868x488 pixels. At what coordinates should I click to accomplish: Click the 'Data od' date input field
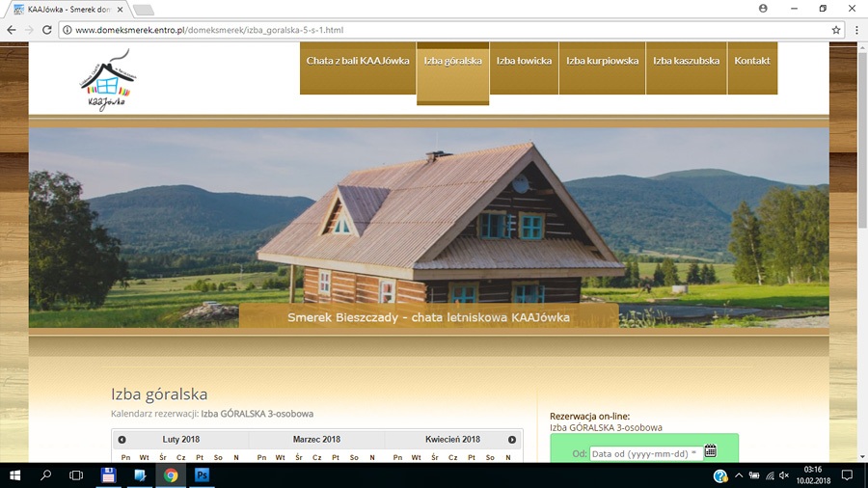(x=645, y=453)
